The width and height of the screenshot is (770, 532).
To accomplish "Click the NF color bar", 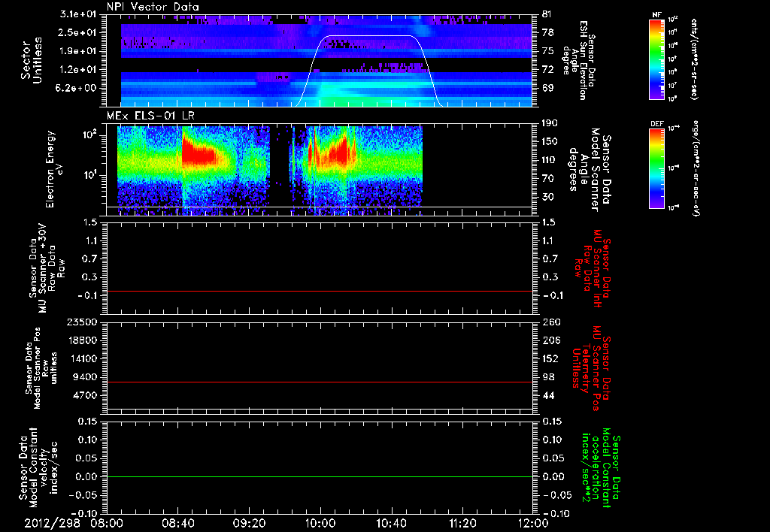I will click(x=657, y=59).
